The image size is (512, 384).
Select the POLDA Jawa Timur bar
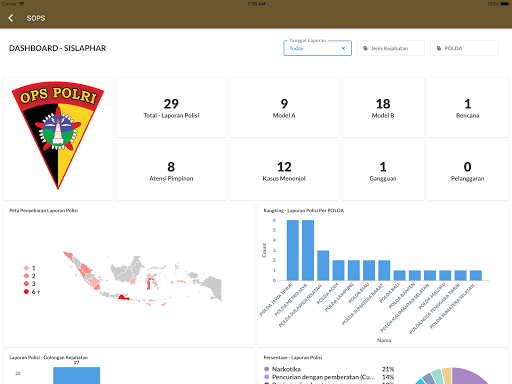click(x=293, y=250)
